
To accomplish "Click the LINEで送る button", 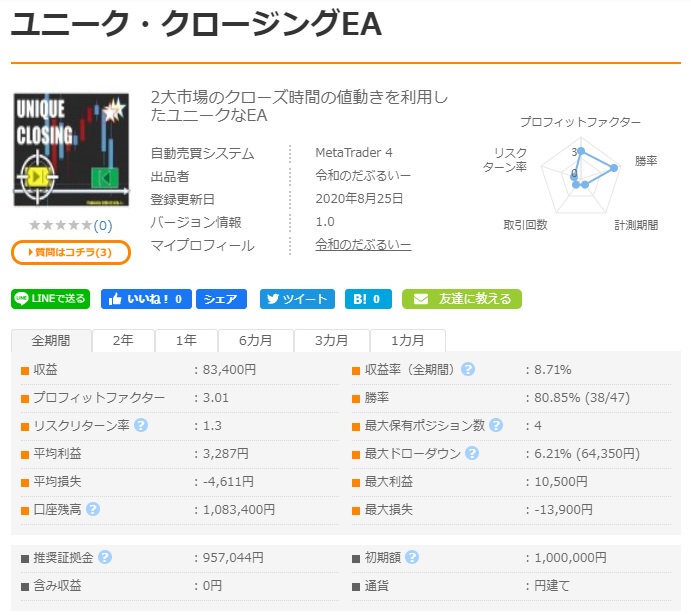I will (x=51, y=299).
